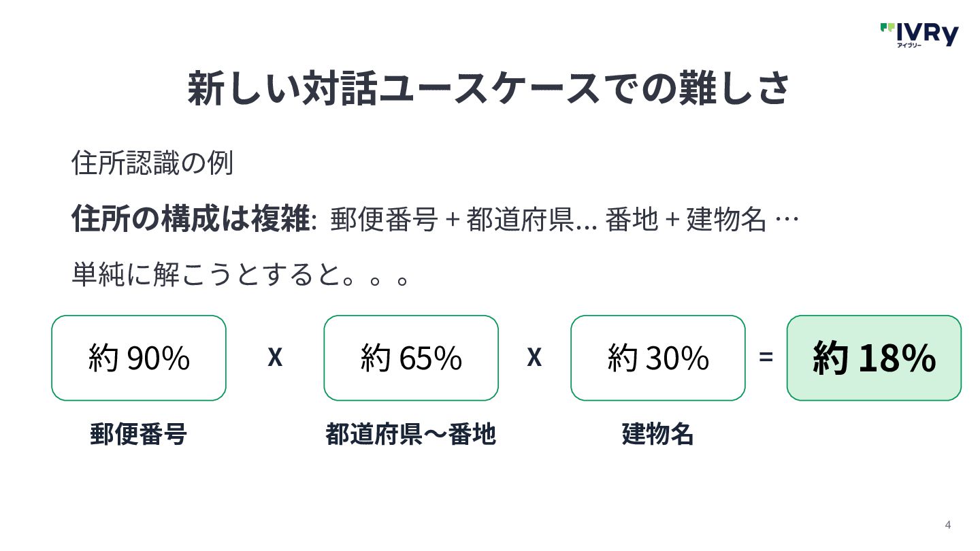Select the 約 90% rounded box
This screenshot has width=980, height=551.
point(139,358)
